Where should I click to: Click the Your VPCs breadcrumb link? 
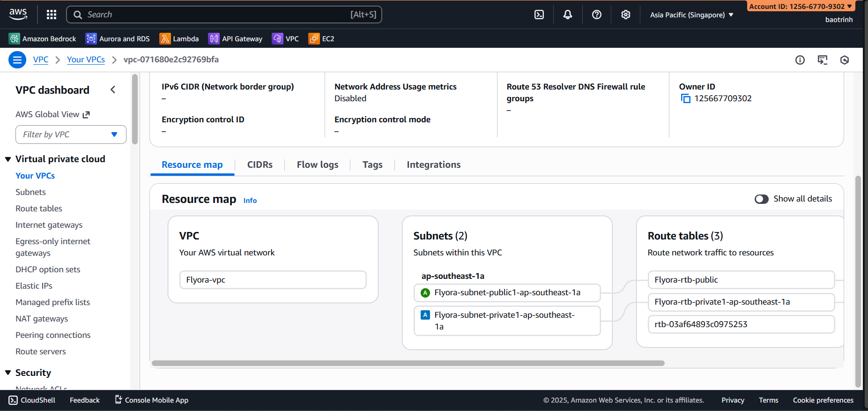coord(86,60)
